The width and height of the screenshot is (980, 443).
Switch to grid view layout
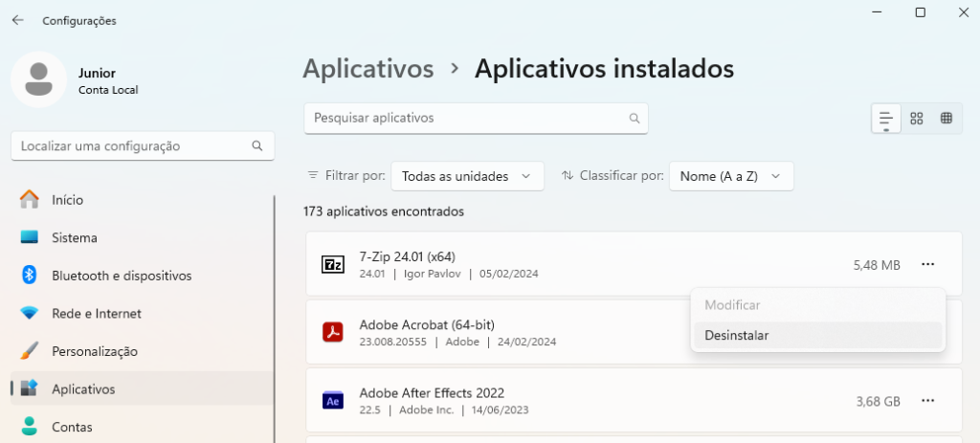pos(916,118)
